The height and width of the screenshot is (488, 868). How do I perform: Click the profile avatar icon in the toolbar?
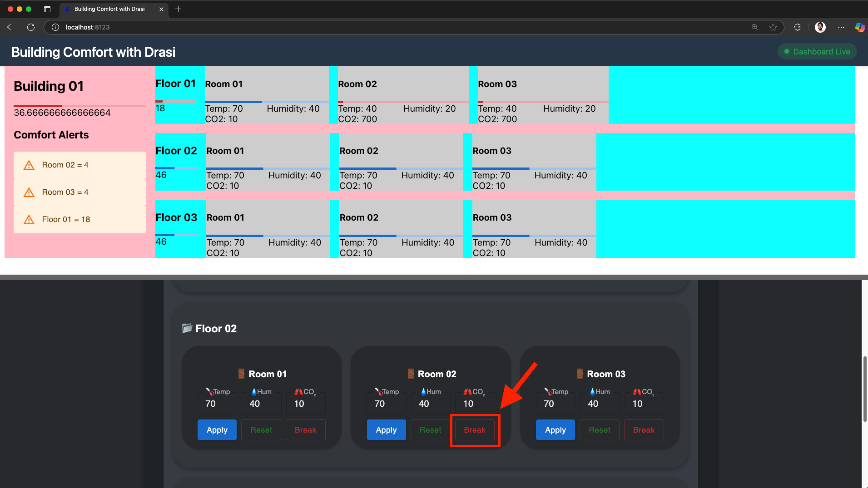coord(820,27)
